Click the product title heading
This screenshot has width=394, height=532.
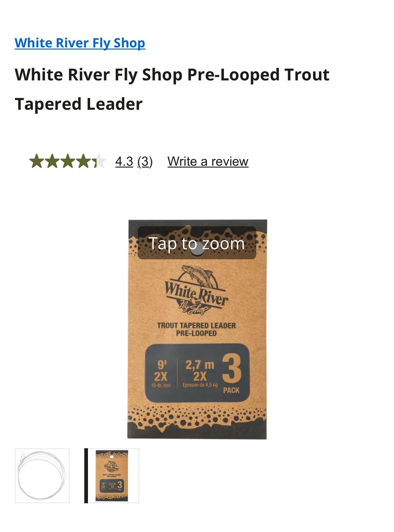click(x=172, y=89)
